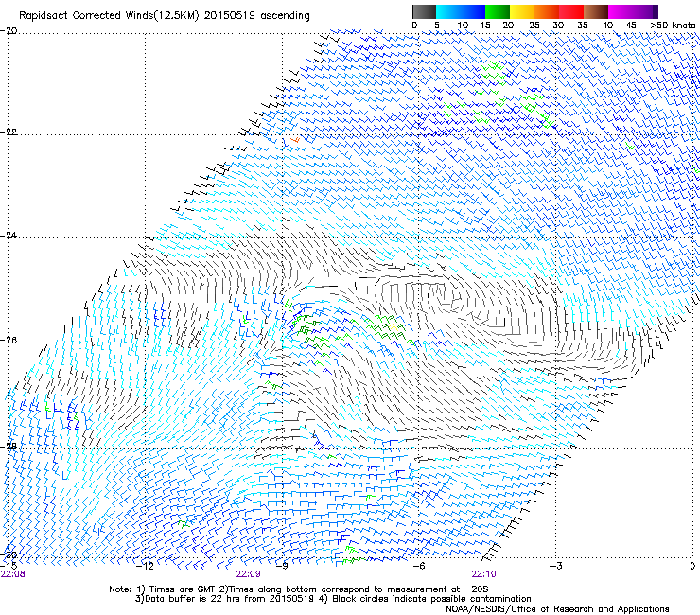The width and height of the screenshot is (700, 615).
Task: Click the '-24' latitude axis label
Action: (x=9, y=235)
